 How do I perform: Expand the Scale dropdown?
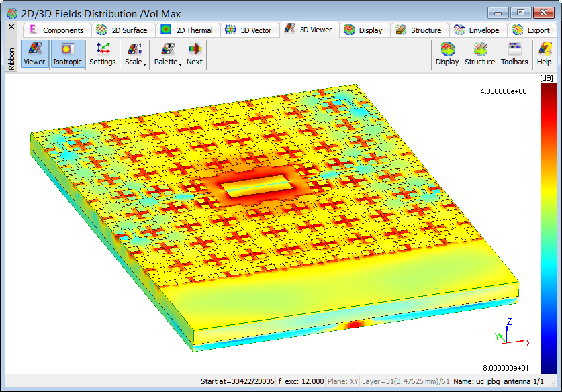click(136, 54)
